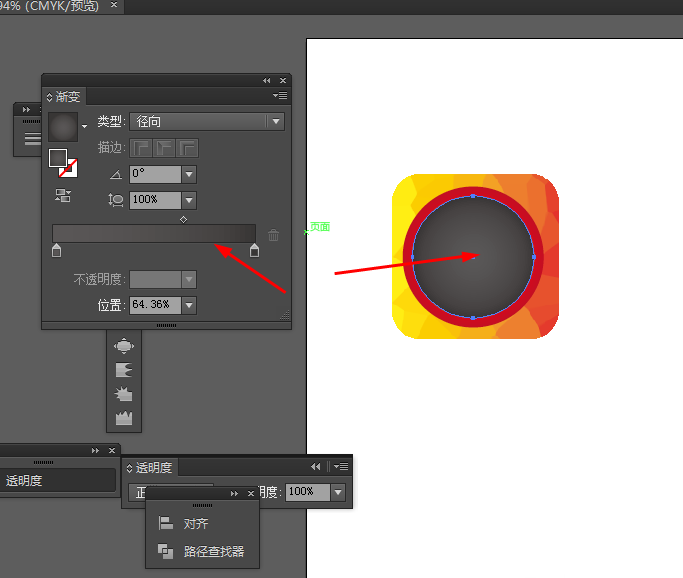The width and height of the screenshot is (683, 578).
Task: Apply gradient across stroke option
Action: pos(188,148)
